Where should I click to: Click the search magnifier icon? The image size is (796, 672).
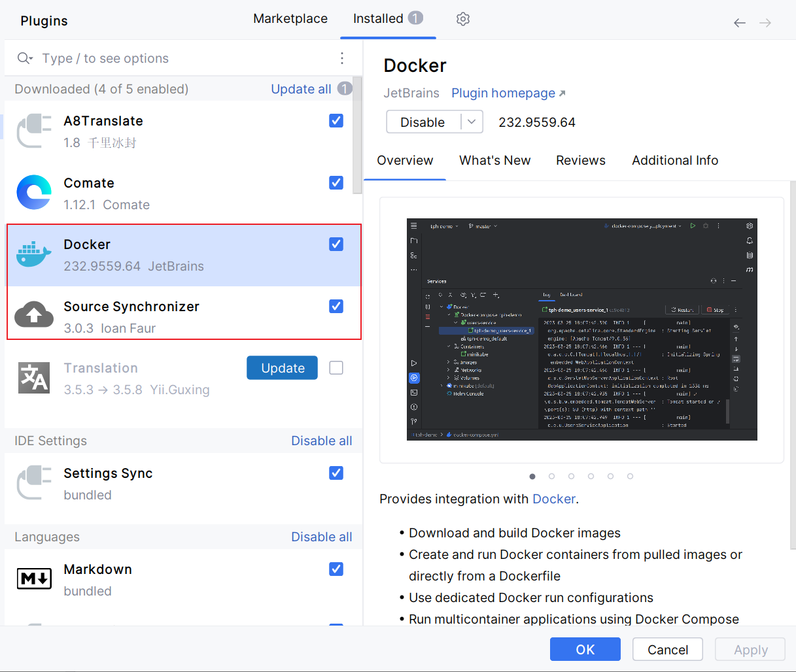click(x=25, y=58)
